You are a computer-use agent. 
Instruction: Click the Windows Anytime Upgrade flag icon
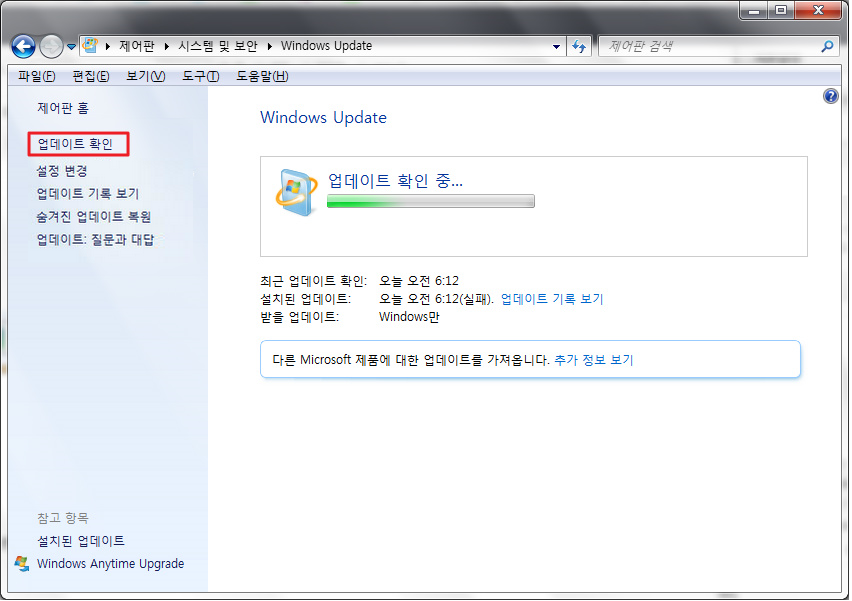pos(22,564)
